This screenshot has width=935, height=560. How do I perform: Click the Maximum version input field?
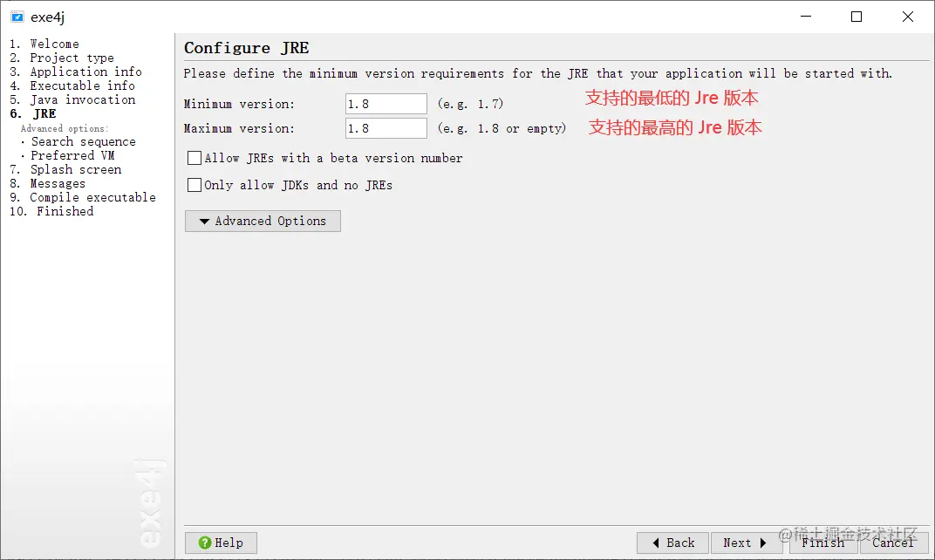[x=386, y=128]
